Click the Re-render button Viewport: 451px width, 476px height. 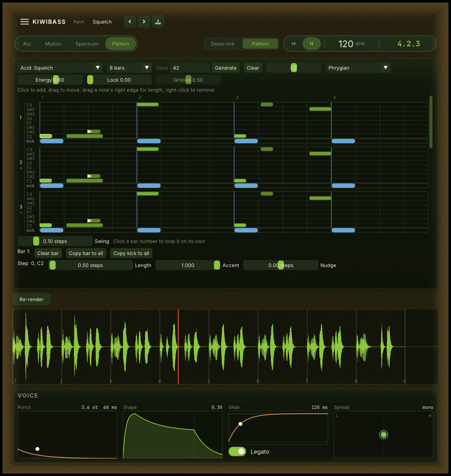tap(32, 299)
